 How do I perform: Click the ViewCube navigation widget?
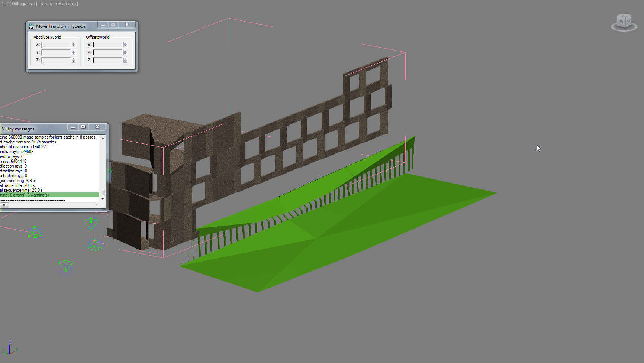point(624,22)
